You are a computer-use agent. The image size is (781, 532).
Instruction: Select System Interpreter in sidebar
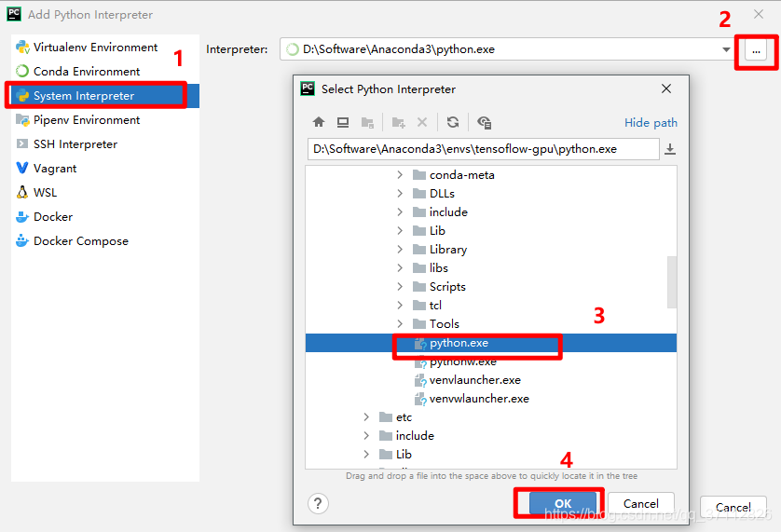click(105, 96)
